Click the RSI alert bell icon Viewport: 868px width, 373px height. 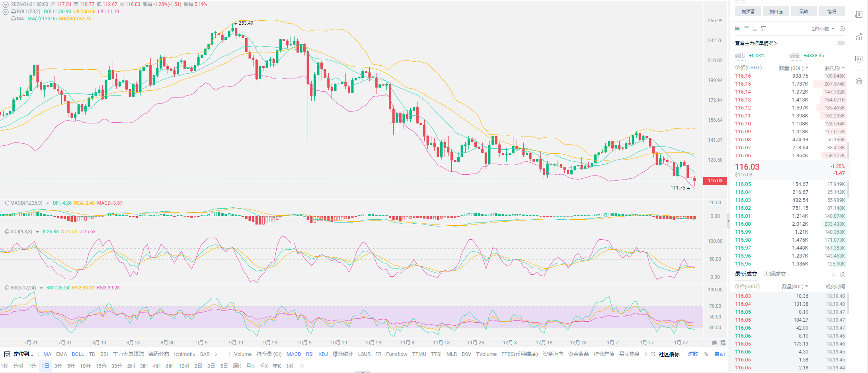point(7,288)
